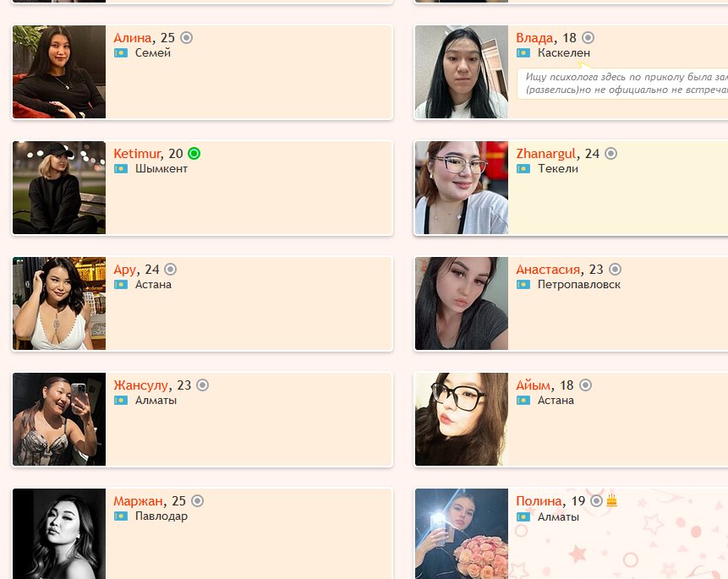728x579 pixels.
Task: Open the Маржан profile name link
Action: point(138,501)
